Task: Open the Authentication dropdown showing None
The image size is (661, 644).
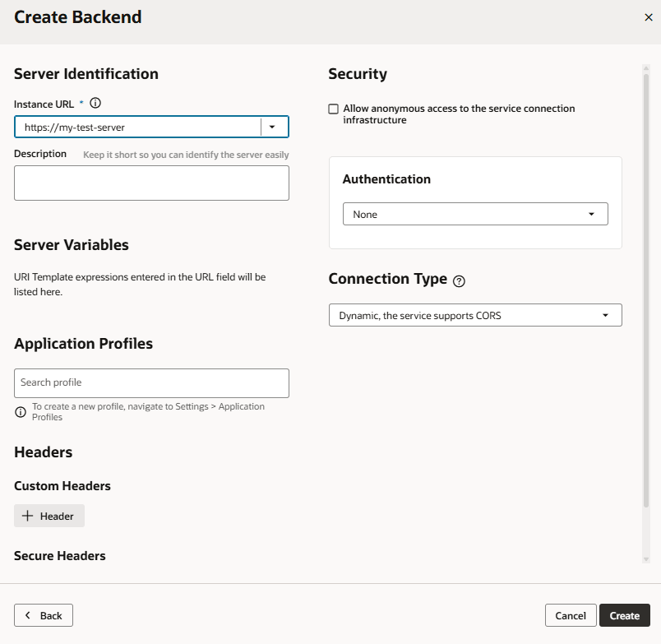Action: click(x=475, y=213)
